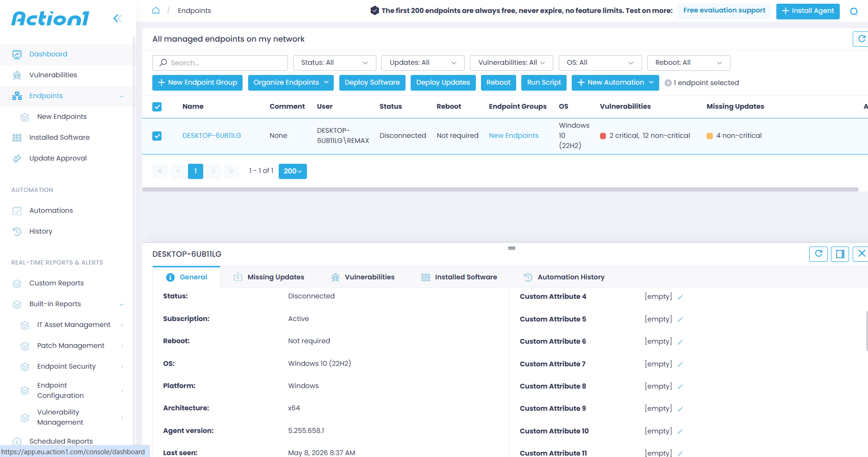Grab the details panel resize handle

pyautogui.click(x=512, y=248)
